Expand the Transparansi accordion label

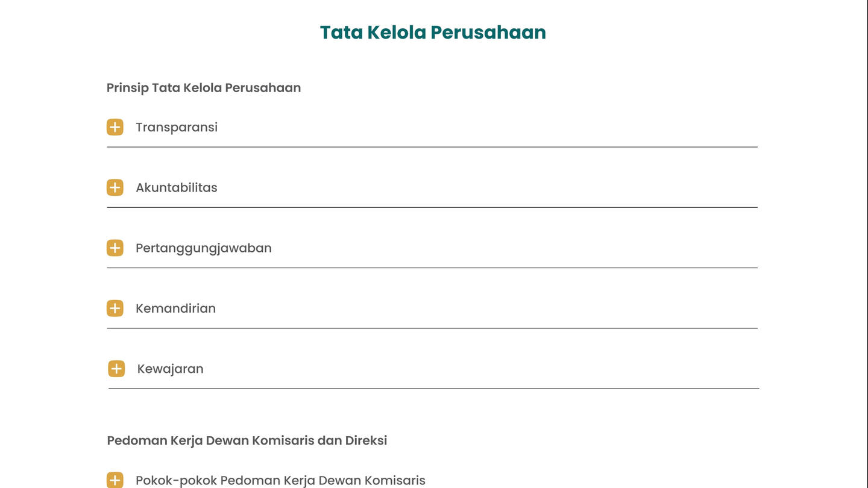[177, 127]
